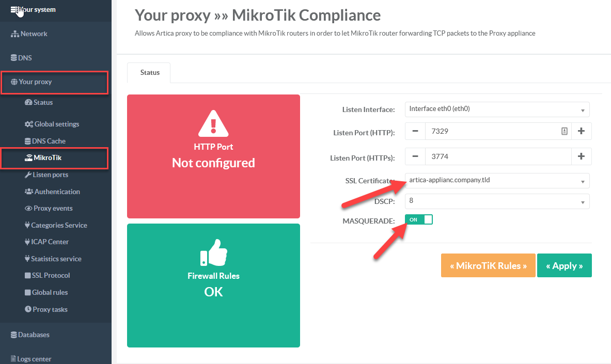Click the « MikroTiK Rules » button

(488, 266)
